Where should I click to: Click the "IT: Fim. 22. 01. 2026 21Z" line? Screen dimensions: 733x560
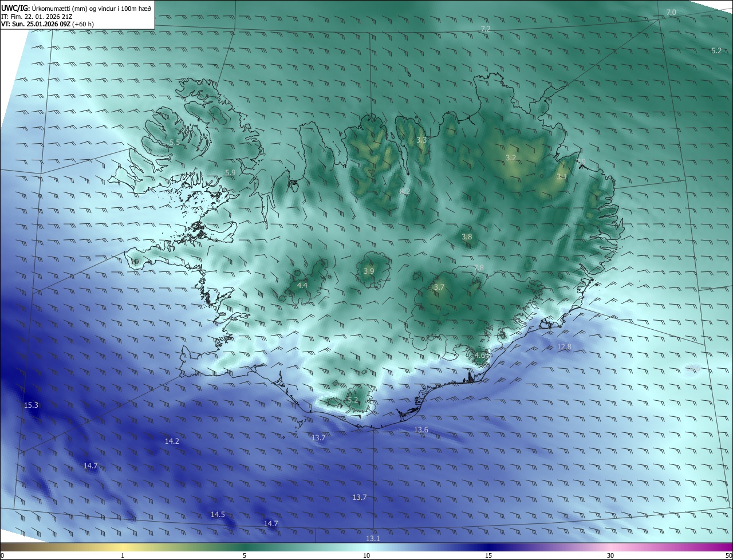37,17
